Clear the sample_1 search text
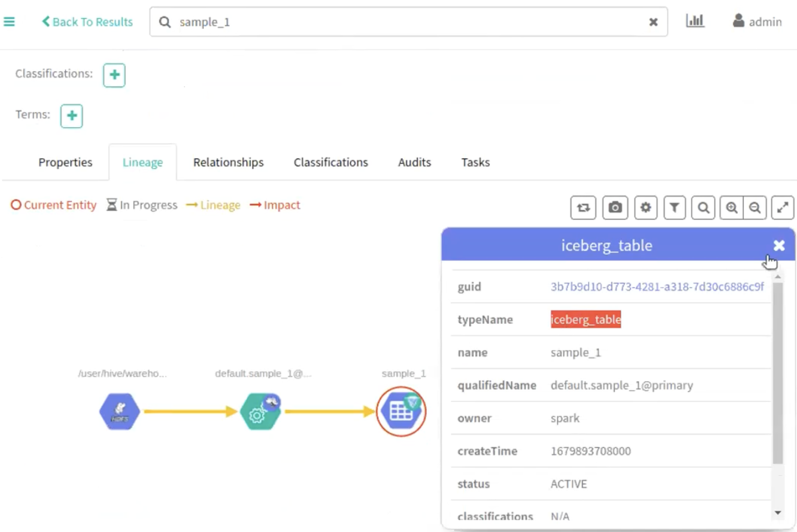The image size is (797, 532). [x=653, y=22]
